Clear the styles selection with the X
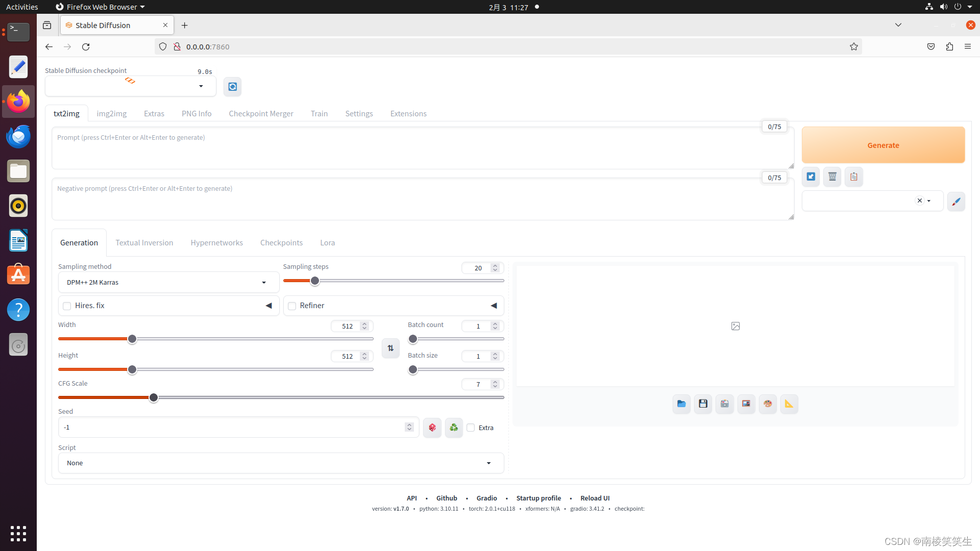 pyautogui.click(x=920, y=201)
